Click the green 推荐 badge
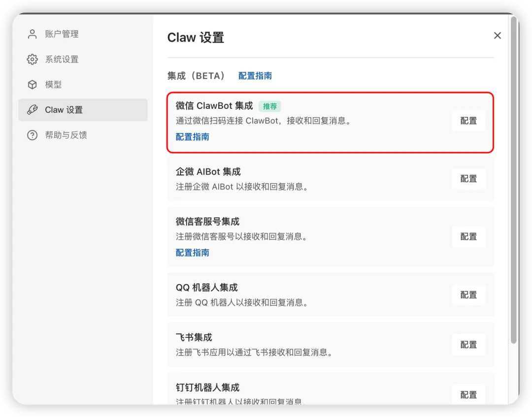 (x=270, y=106)
